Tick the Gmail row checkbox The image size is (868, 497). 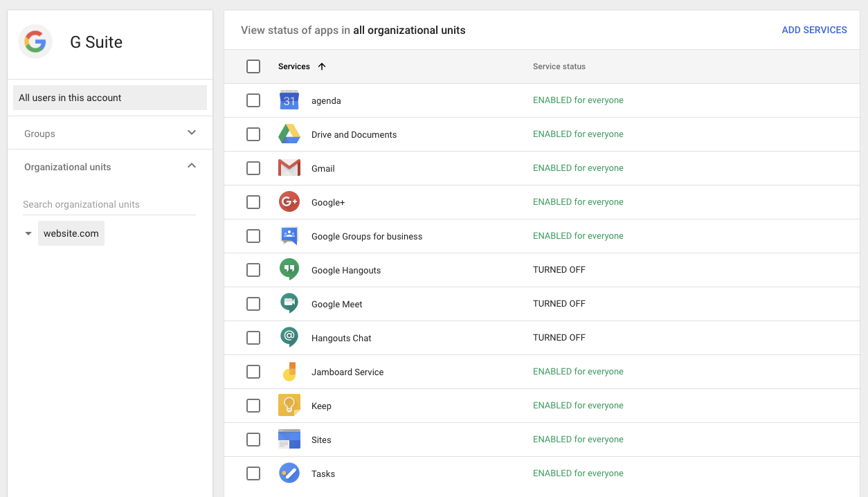click(x=253, y=168)
